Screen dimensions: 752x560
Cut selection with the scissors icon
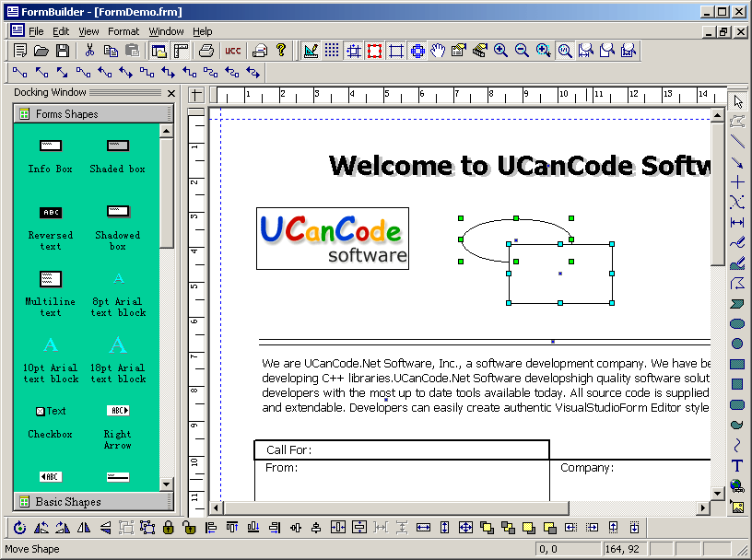(89, 51)
